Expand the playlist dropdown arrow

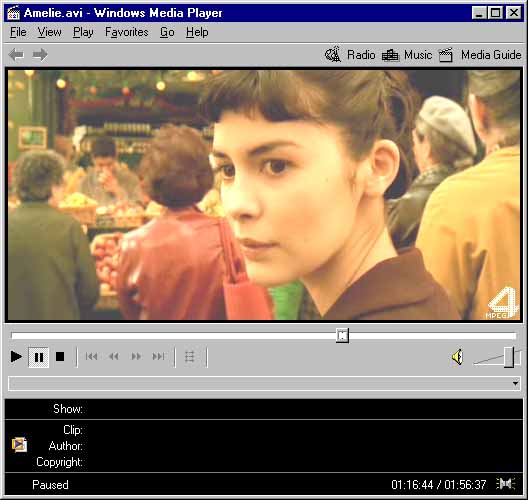515,384
